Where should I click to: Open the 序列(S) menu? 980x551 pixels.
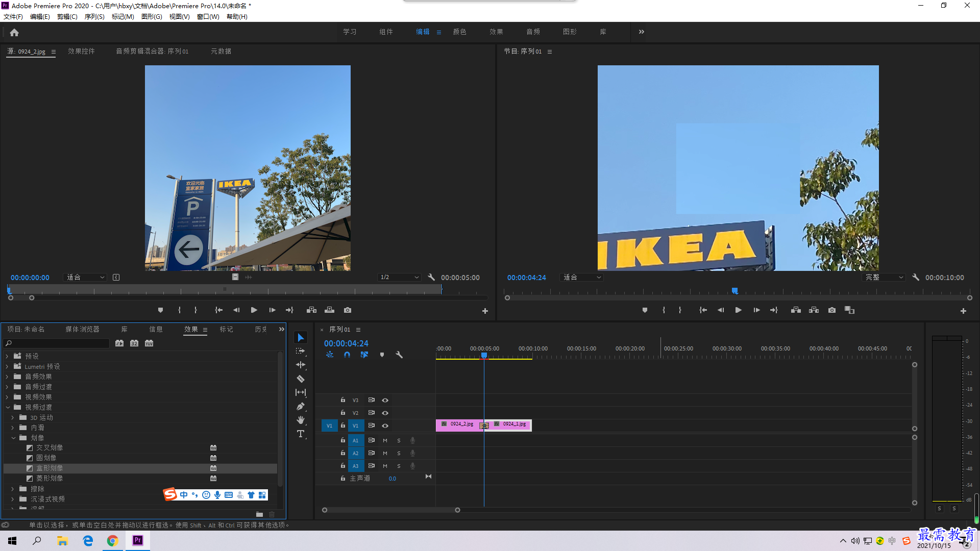(94, 17)
